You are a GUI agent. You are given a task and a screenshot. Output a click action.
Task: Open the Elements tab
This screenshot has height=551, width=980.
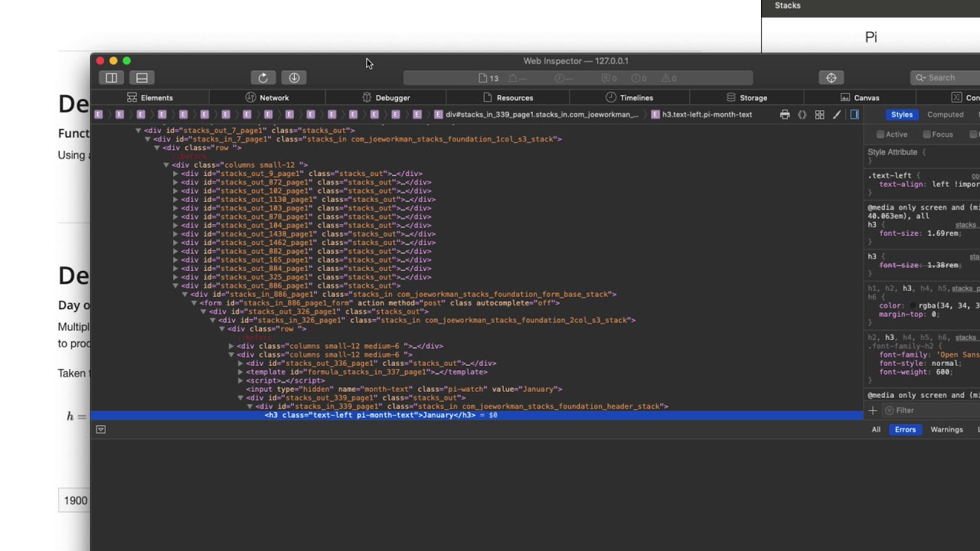tap(150, 98)
